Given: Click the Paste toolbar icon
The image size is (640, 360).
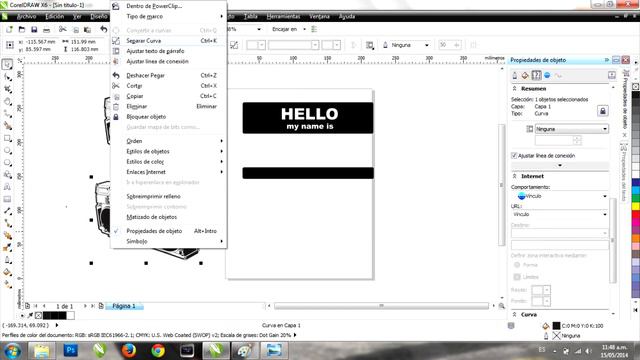Looking at the screenshot, I should (x=87, y=29).
